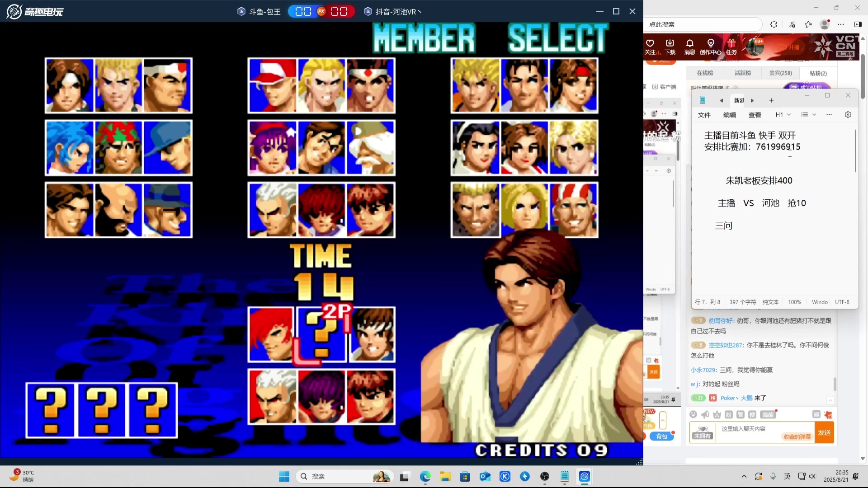The height and width of the screenshot is (488, 868).
Task: Toggle the browser sidebar panel icon
Action: 858,24
